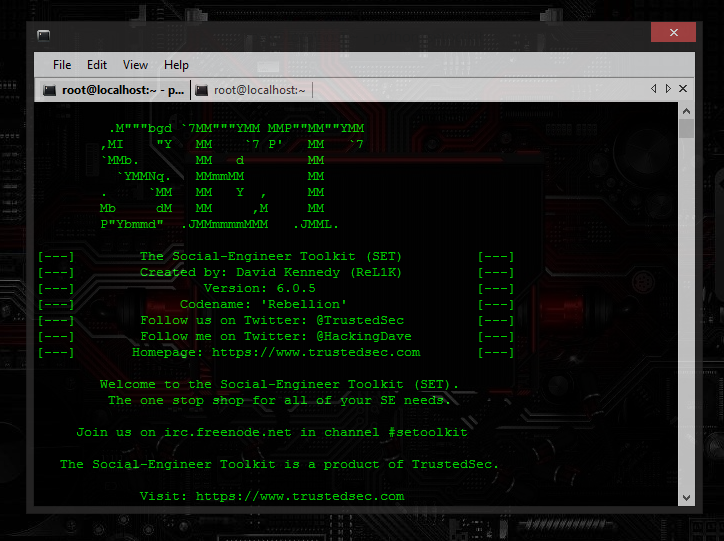This screenshot has width=724, height=541.
Task: Click 'is a product of TrustedSec.' line
Action: (391, 464)
